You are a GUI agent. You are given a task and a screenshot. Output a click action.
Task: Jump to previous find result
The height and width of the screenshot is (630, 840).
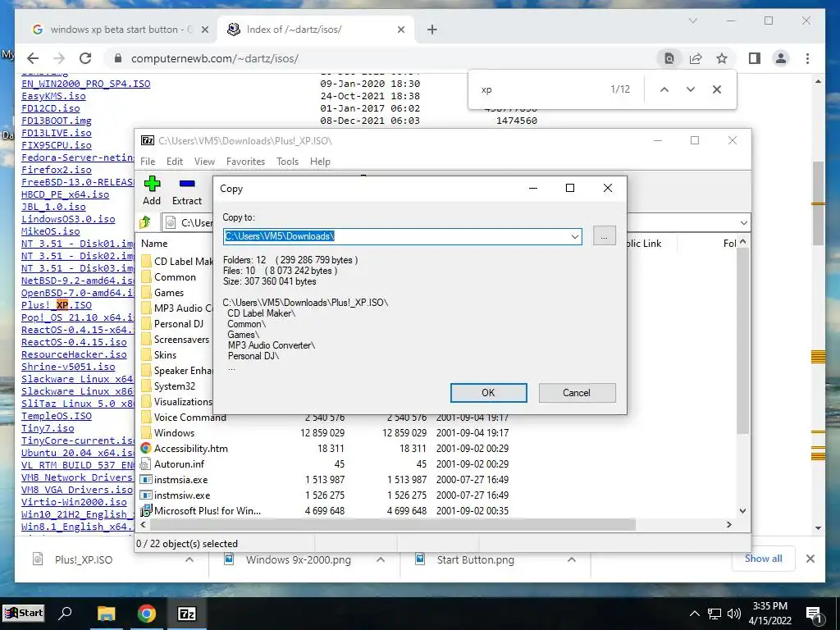tap(664, 89)
